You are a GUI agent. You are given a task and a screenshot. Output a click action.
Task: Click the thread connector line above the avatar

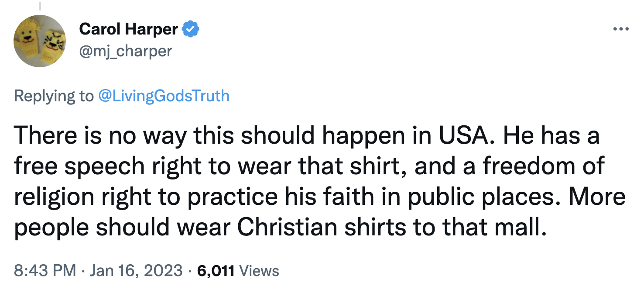tap(40, 5)
